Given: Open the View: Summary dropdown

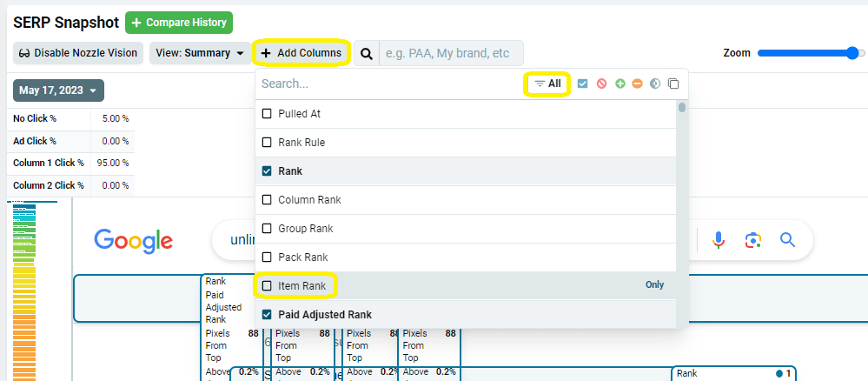Looking at the screenshot, I should tap(200, 53).
